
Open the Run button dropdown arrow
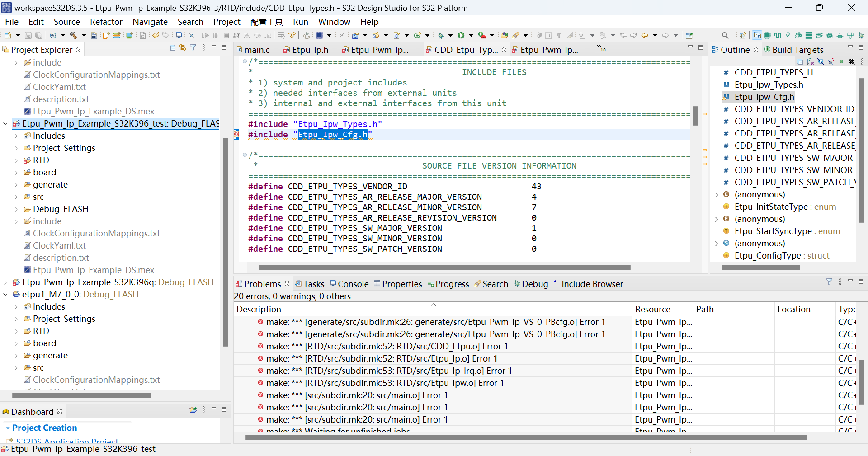(x=472, y=35)
